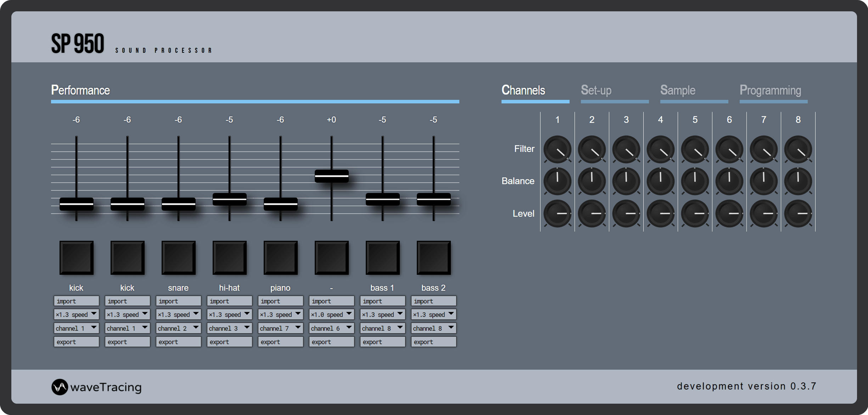Click the Filter knob for channel 6

729,149
